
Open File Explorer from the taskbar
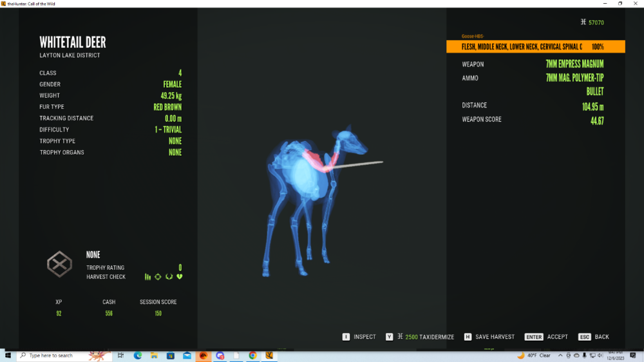154,356
